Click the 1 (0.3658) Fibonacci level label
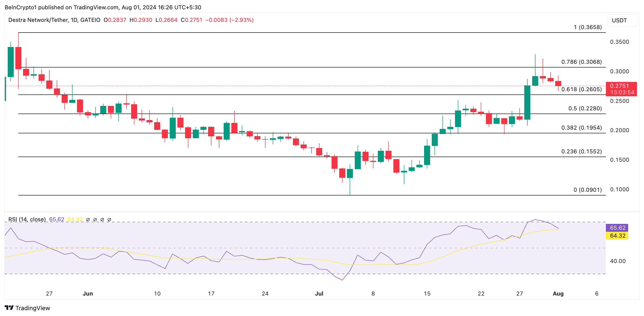Image resolution: width=644 pixels, height=316 pixels. [588, 27]
